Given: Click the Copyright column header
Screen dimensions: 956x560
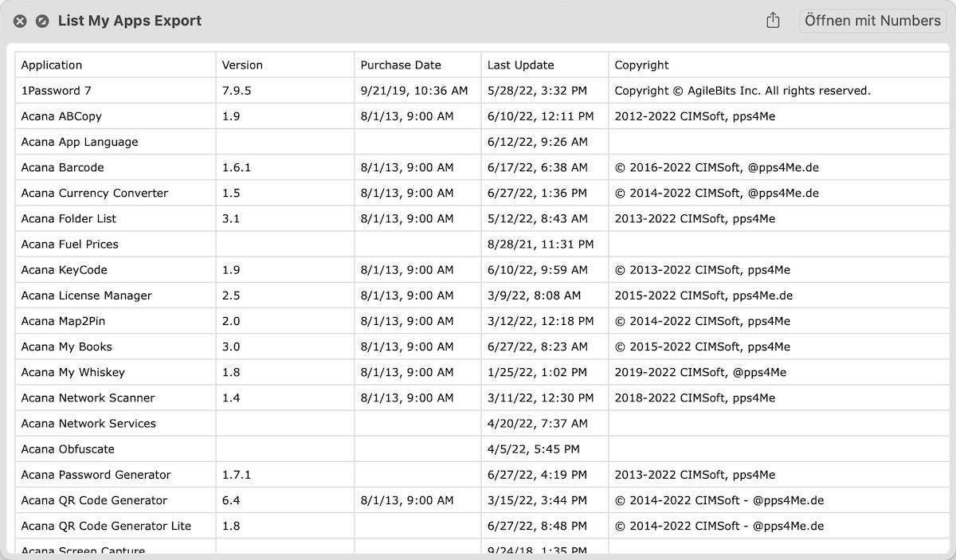Looking at the screenshot, I should (x=778, y=65).
